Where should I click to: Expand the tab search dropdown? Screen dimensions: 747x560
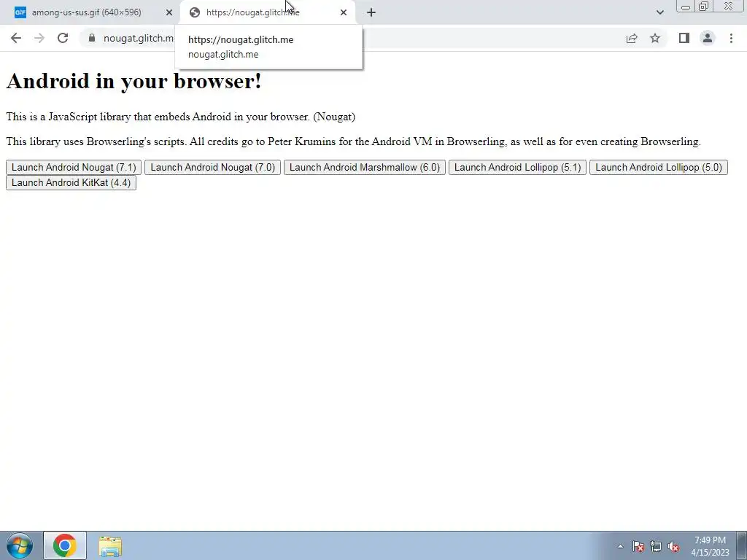[659, 12]
